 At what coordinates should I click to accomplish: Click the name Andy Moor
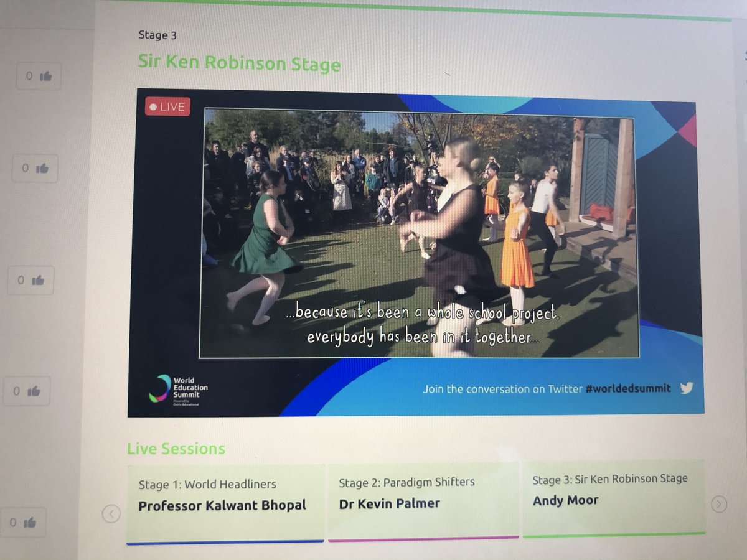pos(565,500)
